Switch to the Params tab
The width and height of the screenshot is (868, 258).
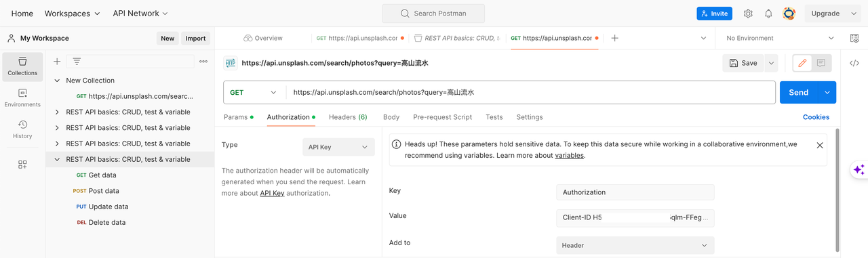pos(238,117)
